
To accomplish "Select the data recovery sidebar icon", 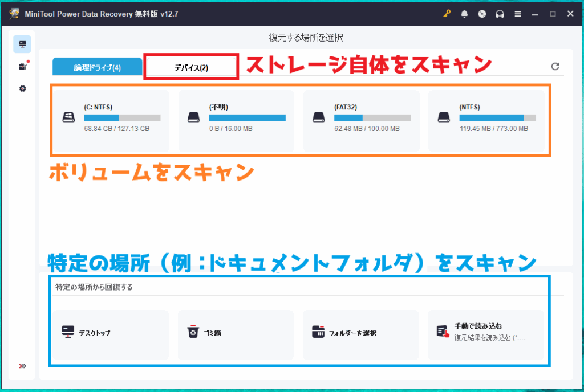I will (x=23, y=44).
